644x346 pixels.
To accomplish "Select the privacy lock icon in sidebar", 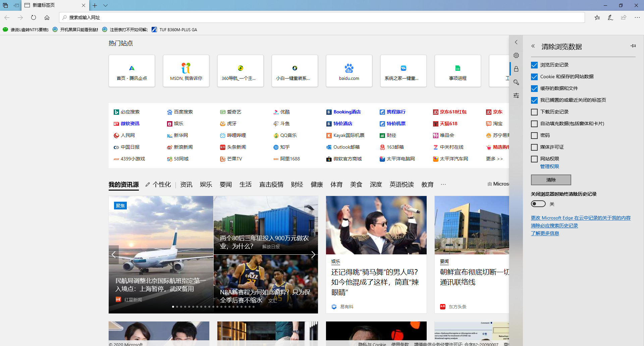I will (516, 69).
